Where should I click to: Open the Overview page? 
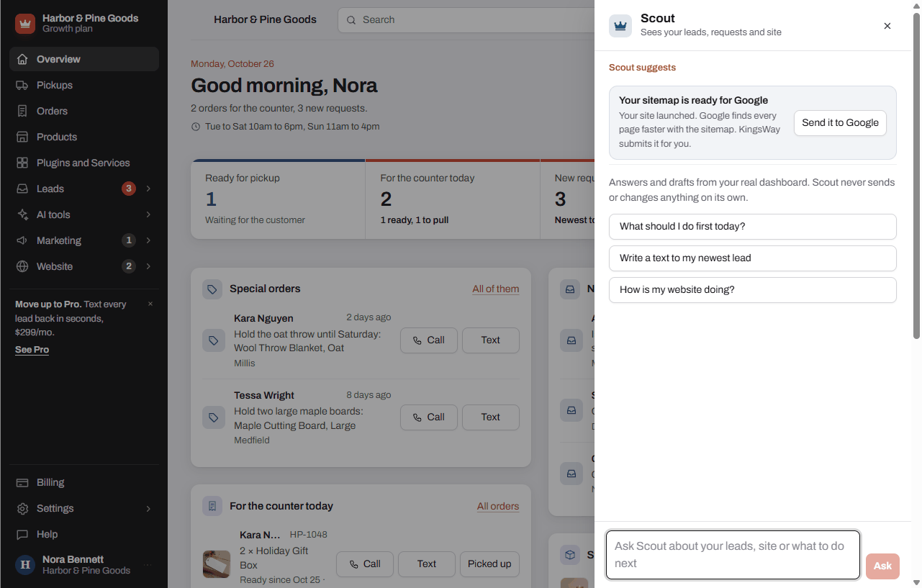84,59
